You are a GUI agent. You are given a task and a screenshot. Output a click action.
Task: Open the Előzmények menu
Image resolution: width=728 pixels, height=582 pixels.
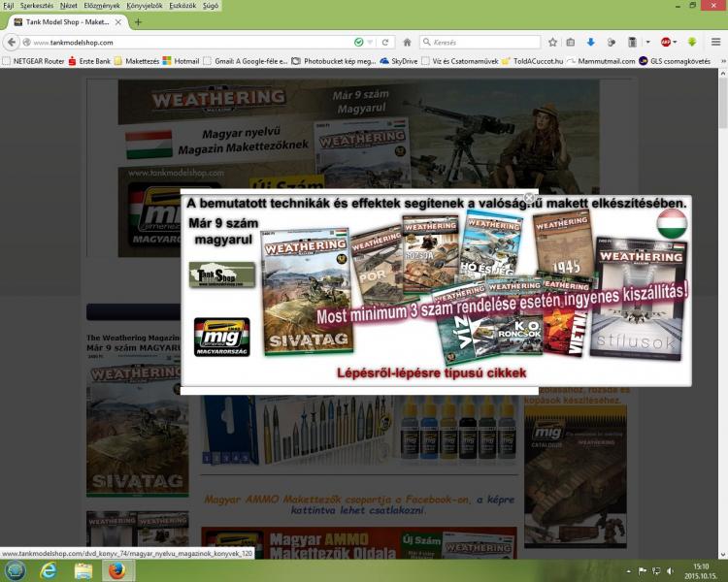[102, 6]
